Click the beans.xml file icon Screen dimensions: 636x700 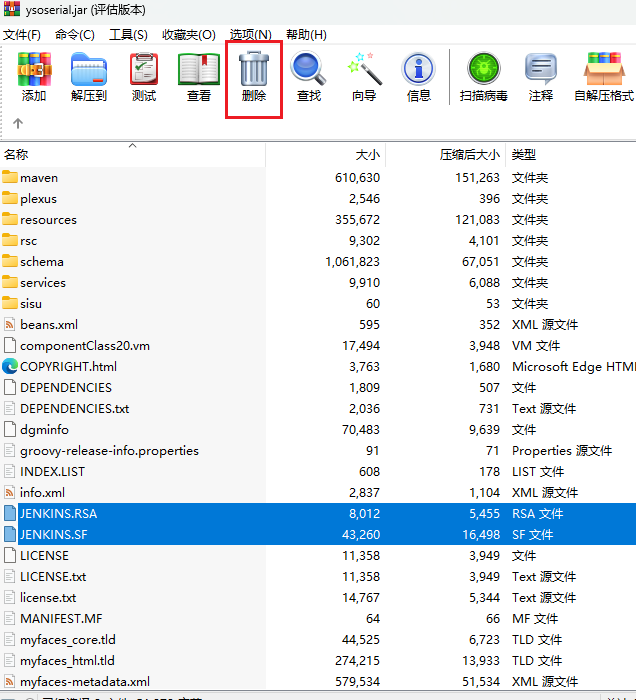click(10, 324)
